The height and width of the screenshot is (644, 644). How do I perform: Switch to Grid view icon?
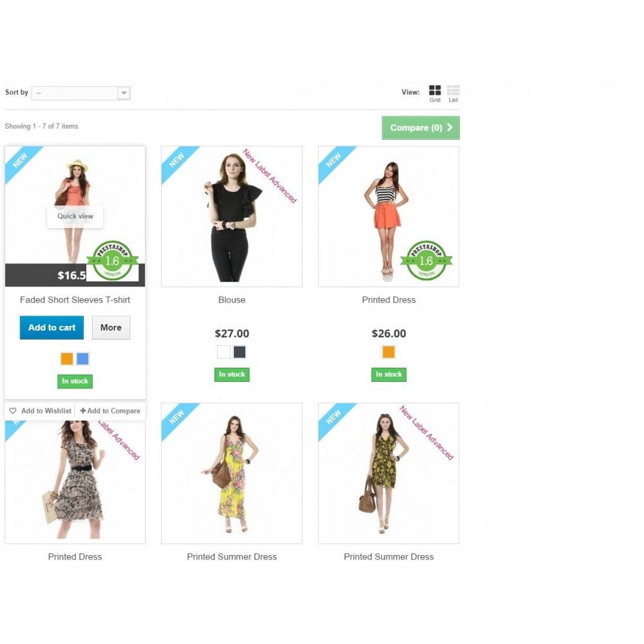(435, 90)
